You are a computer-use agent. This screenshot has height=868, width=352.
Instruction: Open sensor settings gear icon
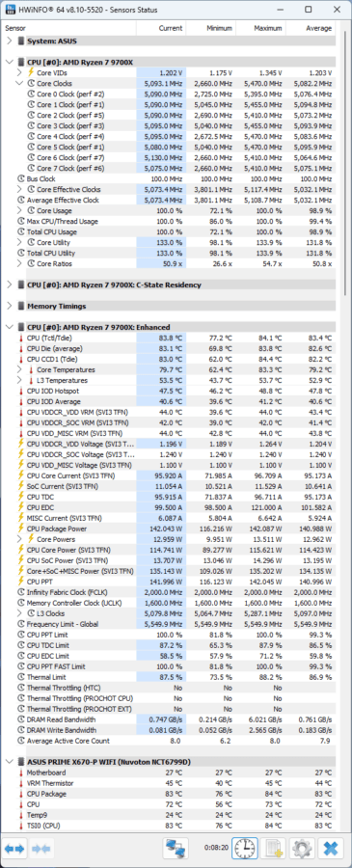coord(302,848)
